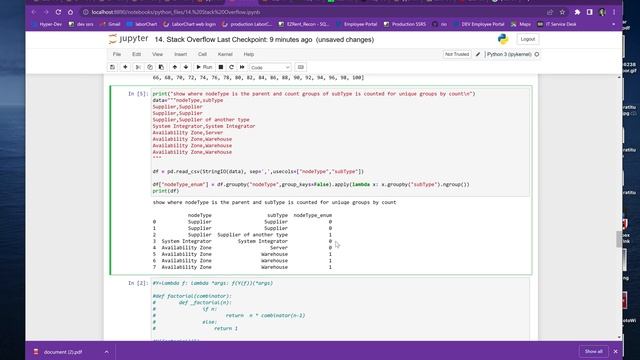Expand document (2).pdf download options
This screenshot has height=360, width=640.
[x=107, y=352]
